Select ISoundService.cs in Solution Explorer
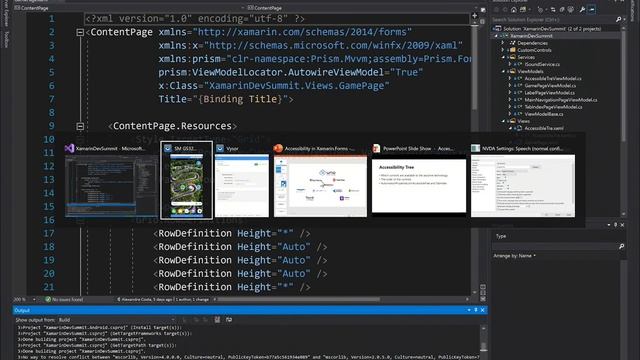 tap(542, 64)
